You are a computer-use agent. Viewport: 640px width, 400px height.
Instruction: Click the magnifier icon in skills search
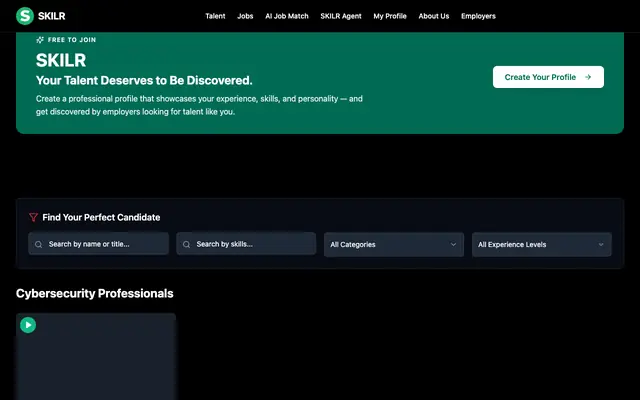click(187, 244)
